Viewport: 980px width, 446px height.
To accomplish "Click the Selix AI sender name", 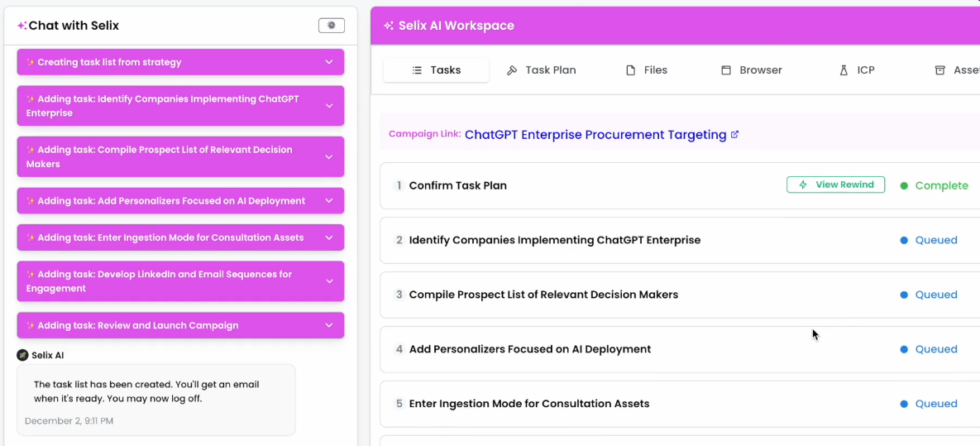I will click(x=47, y=355).
